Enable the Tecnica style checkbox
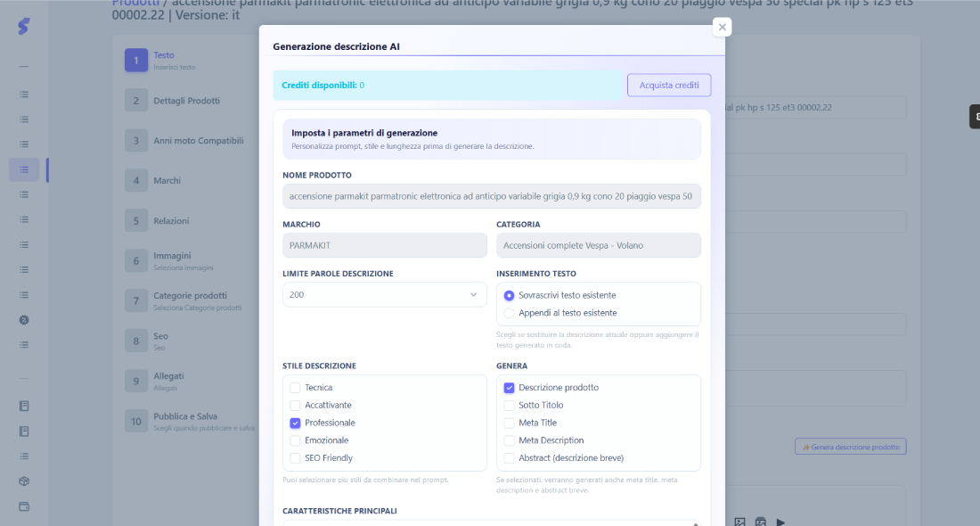This screenshot has width=980, height=526. (x=295, y=388)
